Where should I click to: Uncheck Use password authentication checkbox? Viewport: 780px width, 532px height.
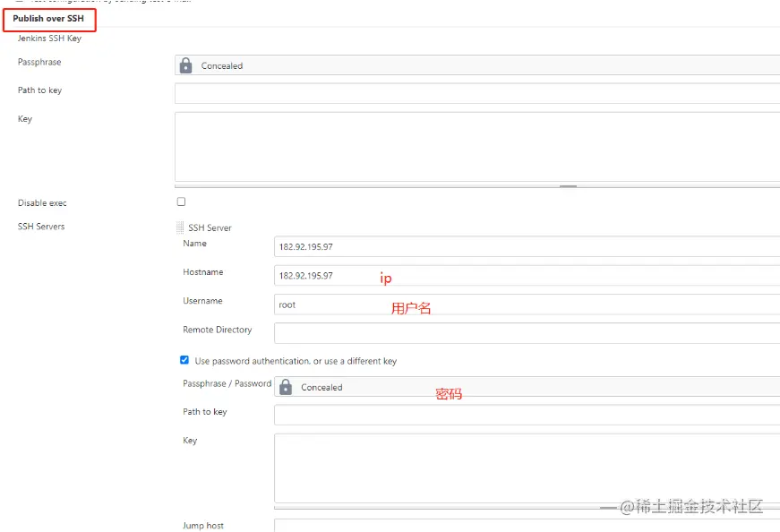click(x=184, y=360)
